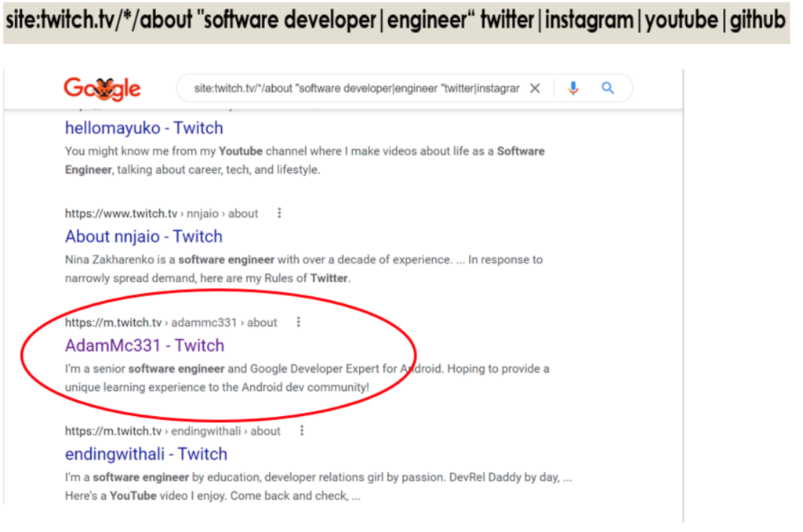
Task: Click the nnjaio › about URL breadcrumb
Action: (162, 213)
